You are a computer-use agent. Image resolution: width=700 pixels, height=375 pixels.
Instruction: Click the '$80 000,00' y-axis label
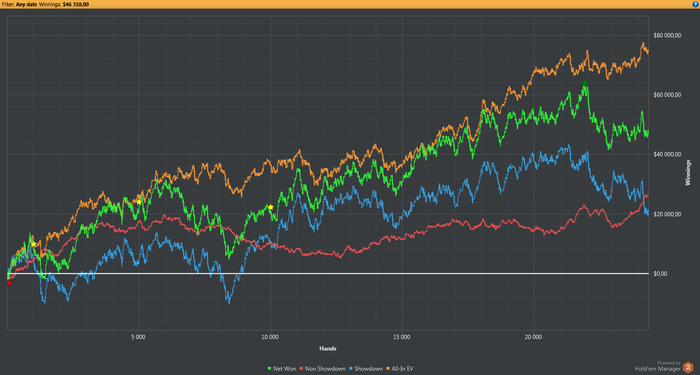pos(667,35)
